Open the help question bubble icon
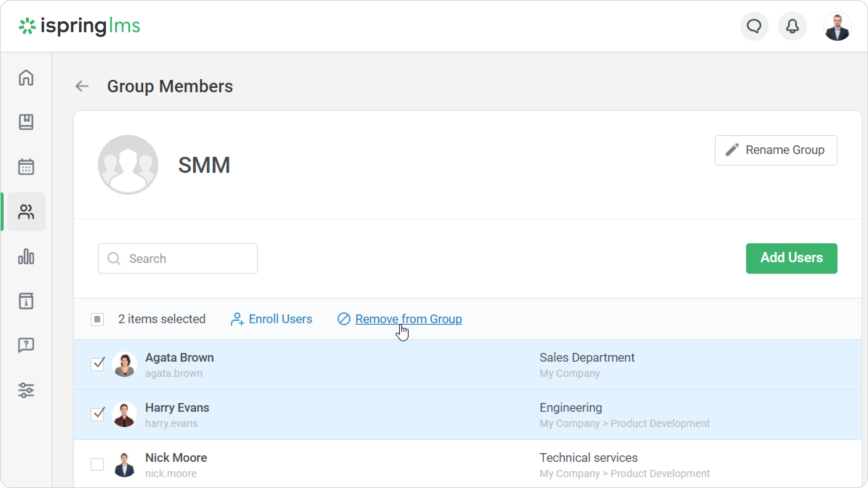This screenshot has width=868, height=488. click(26, 345)
